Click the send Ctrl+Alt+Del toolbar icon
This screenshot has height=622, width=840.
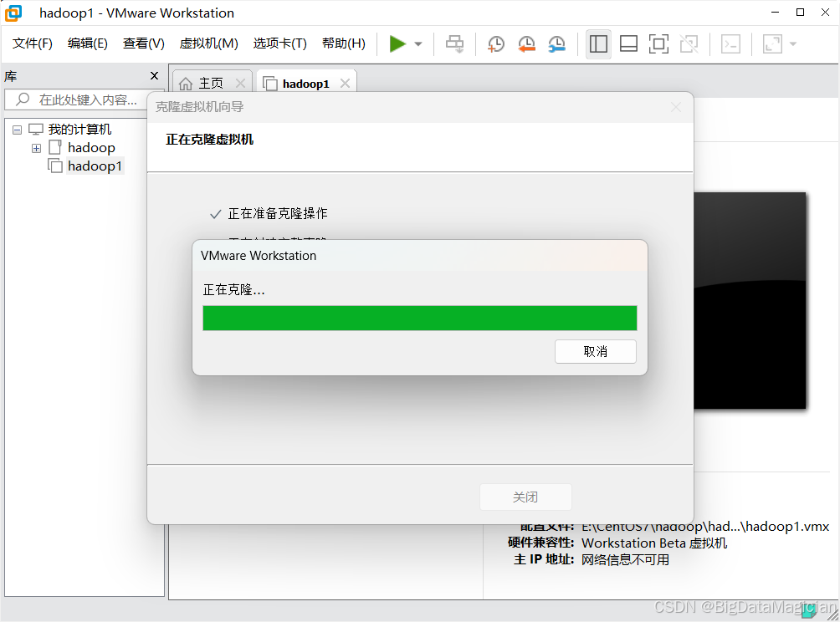tap(455, 44)
